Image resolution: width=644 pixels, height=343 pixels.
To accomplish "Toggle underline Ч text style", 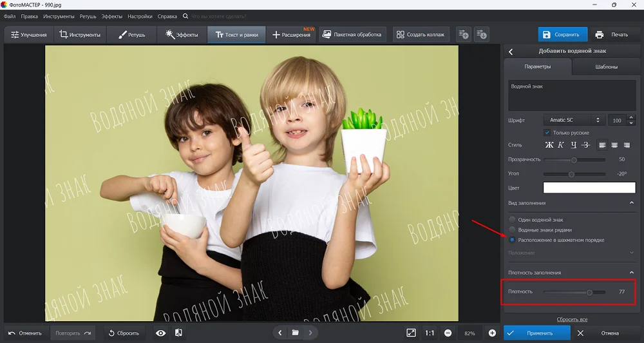I will pyautogui.click(x=574, y=145).
